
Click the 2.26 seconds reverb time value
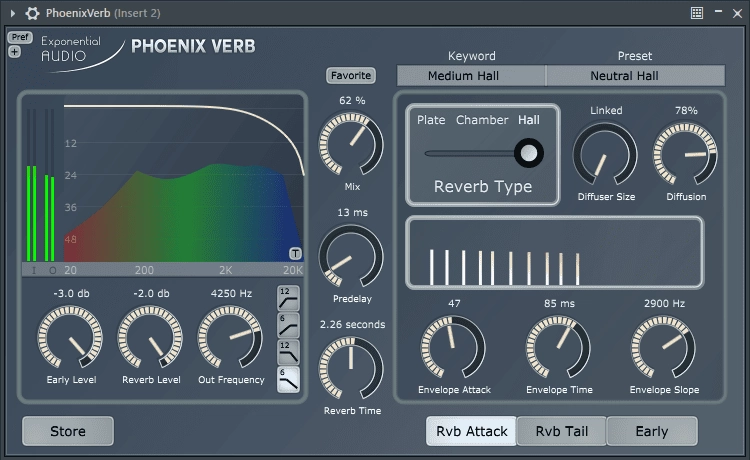click(353, 324)
